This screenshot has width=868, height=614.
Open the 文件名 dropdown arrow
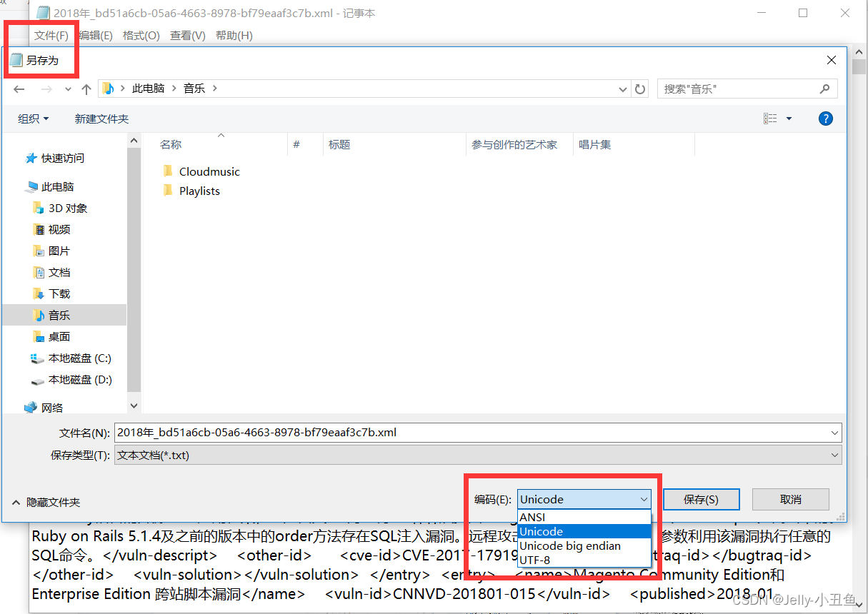point(835,432)
